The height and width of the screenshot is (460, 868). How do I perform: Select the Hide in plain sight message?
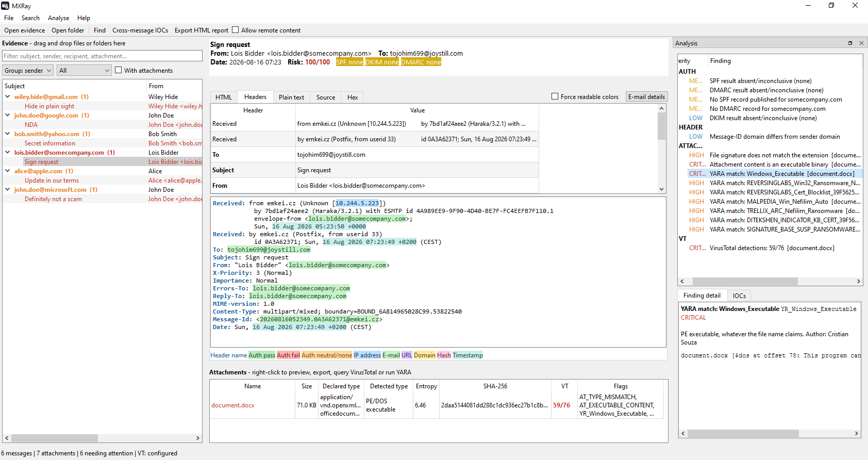click(49, 106)
